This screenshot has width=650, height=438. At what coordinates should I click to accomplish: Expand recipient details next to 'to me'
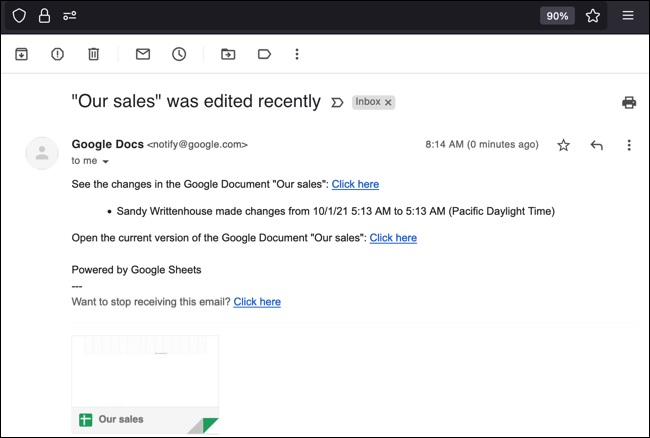106,161
